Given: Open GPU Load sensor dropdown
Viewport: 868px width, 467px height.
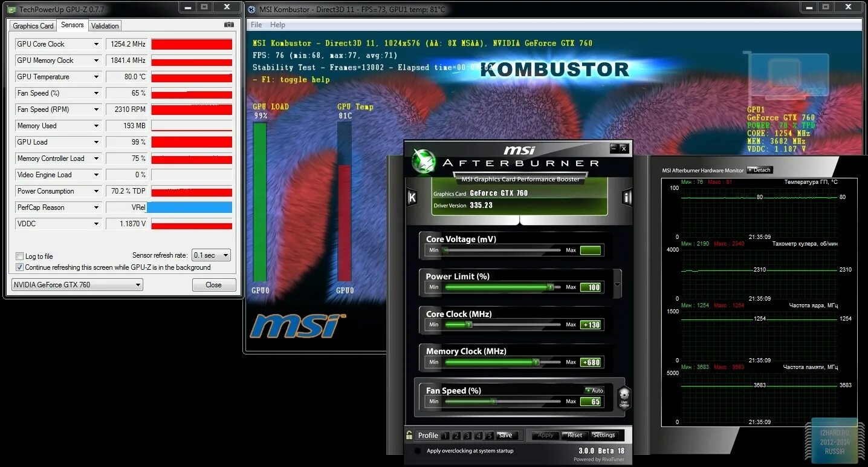Looking at the screenshot, I should point(96,142).
